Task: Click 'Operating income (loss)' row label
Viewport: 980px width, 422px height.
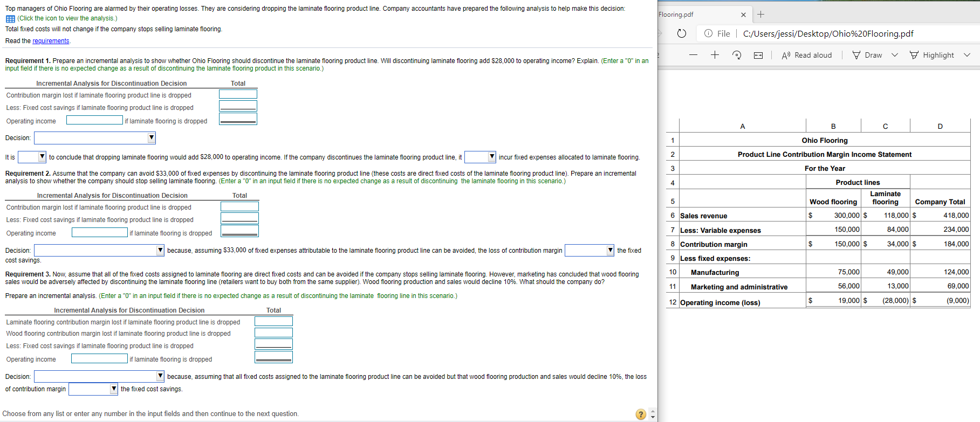Action: 720,302
